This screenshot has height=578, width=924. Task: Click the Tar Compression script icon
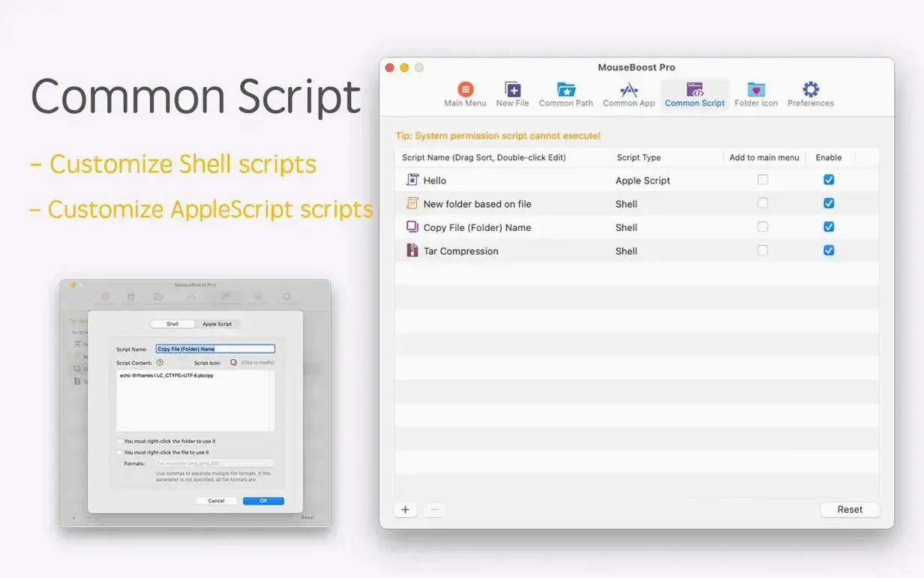pos(412,250)
